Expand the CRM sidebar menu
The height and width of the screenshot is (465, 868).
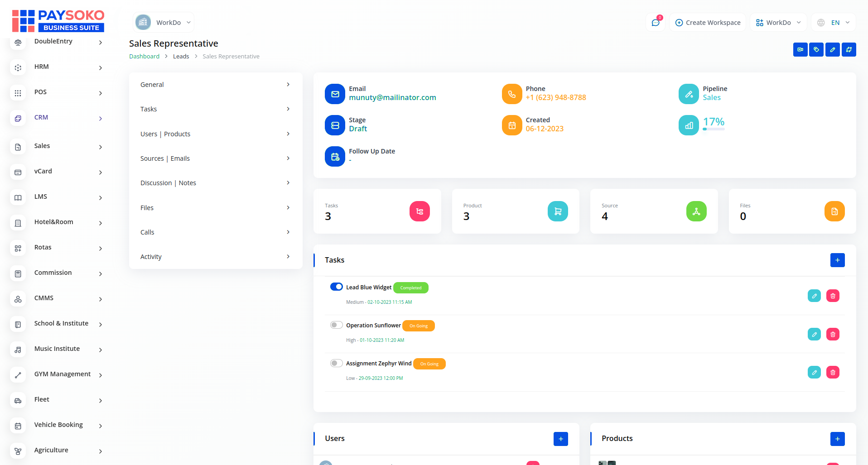[x=57, y=118]
